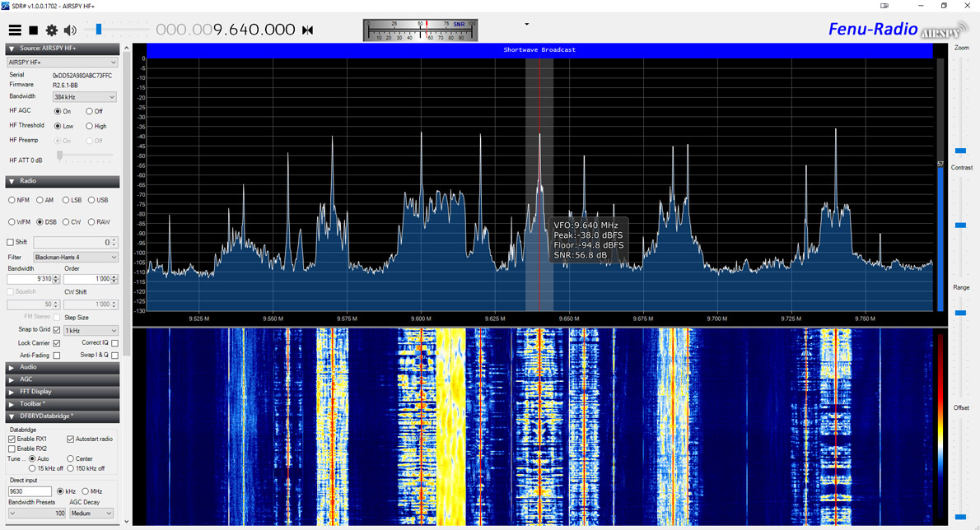Viewport: 980px width, 530px height.
Task: Open the Bandwidth 384 kHz dropdown
Action: click(84, 97)
